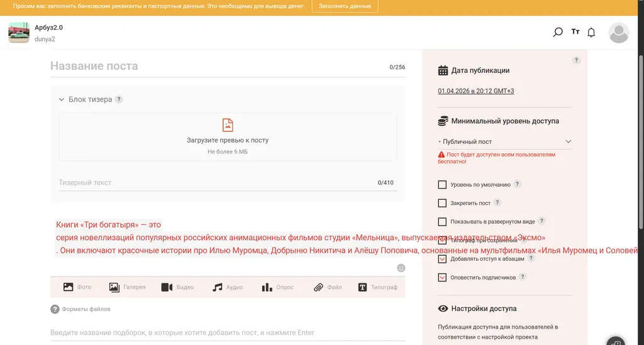Click the user profile avatar
This screenshot has width=644, height=345.
[x=619, y=33]
